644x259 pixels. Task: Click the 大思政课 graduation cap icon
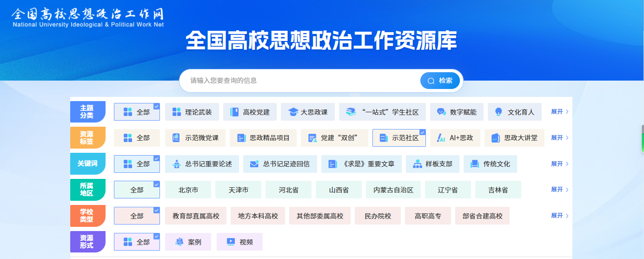tap(292, 112)
